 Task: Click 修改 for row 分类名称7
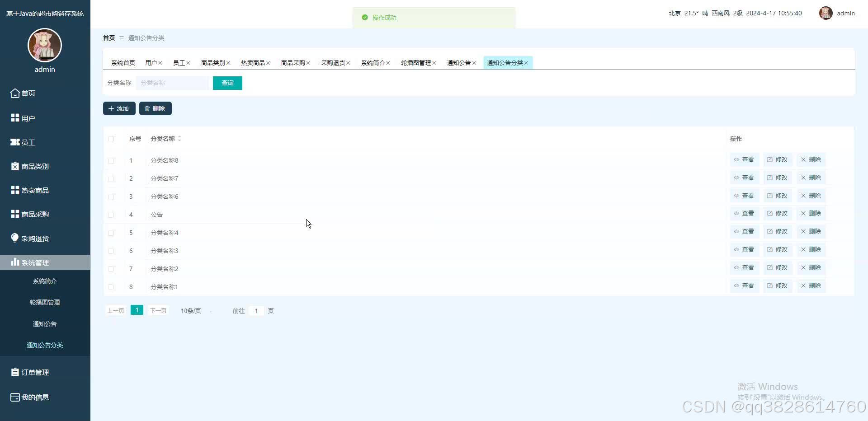778,178
